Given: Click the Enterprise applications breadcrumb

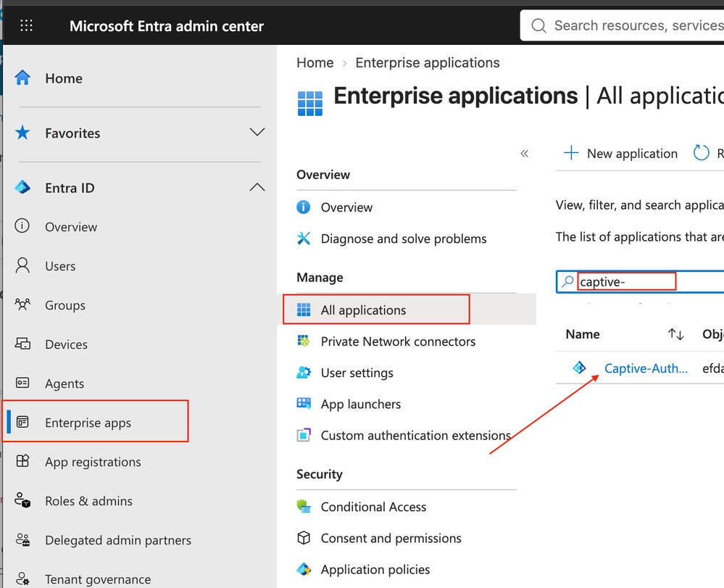Looking at the screenshot, I should (427, 63).
